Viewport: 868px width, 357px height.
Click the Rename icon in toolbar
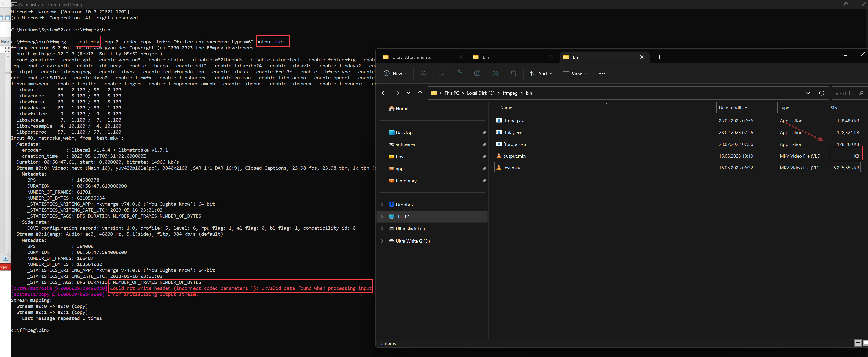[477, 73]
